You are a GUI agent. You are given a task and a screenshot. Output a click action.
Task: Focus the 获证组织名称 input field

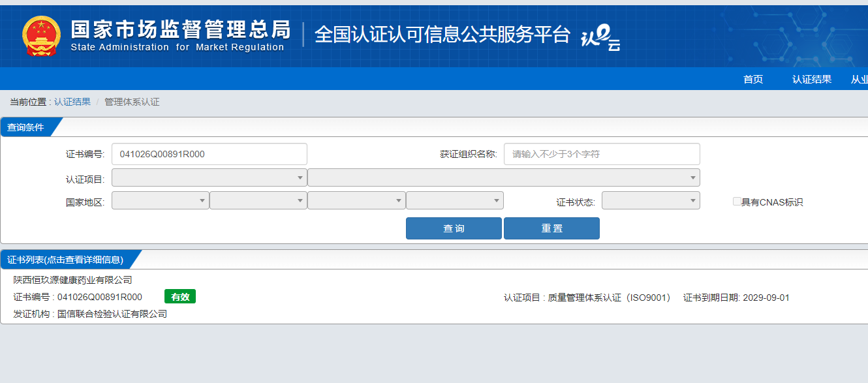pos(602,154)
